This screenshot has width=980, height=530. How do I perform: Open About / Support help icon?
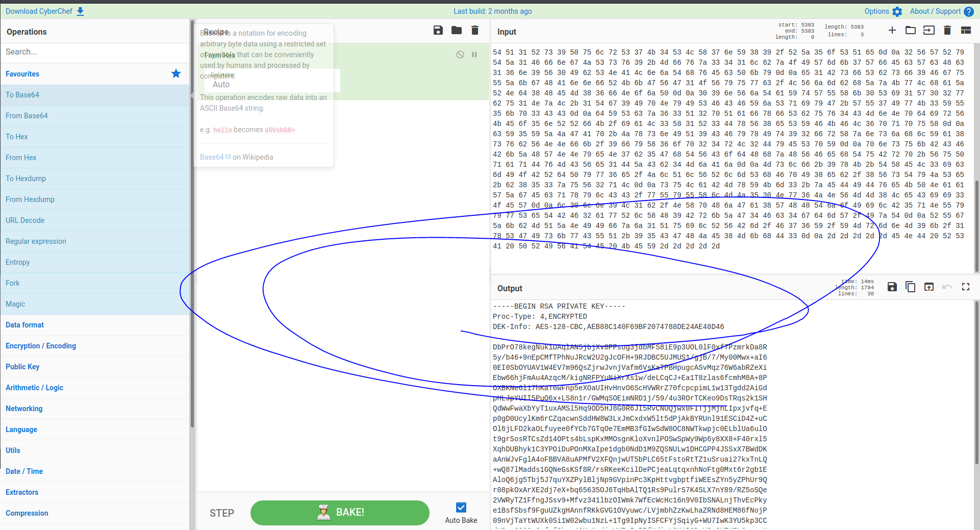tap(969, 11)
